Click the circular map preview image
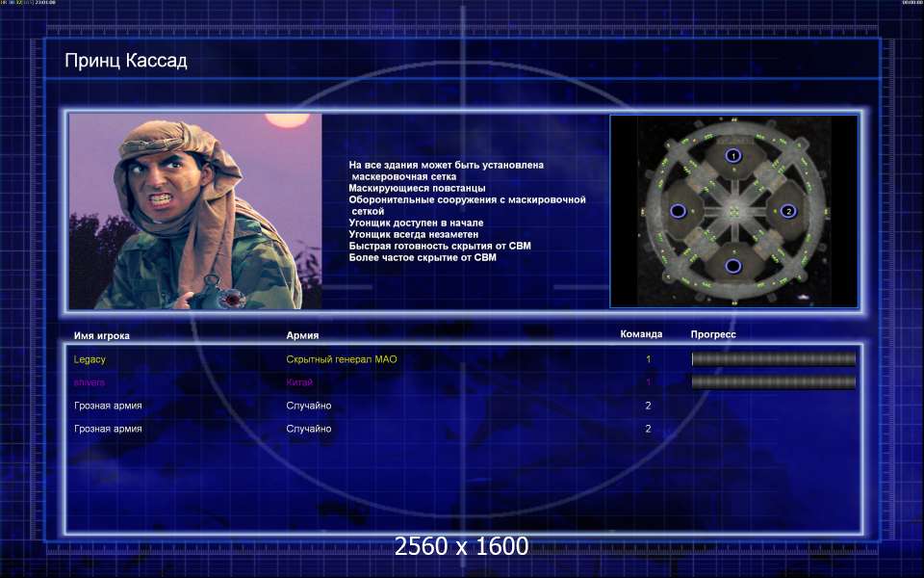The height and width of the screenshot is (578, 924). (733, 211)
